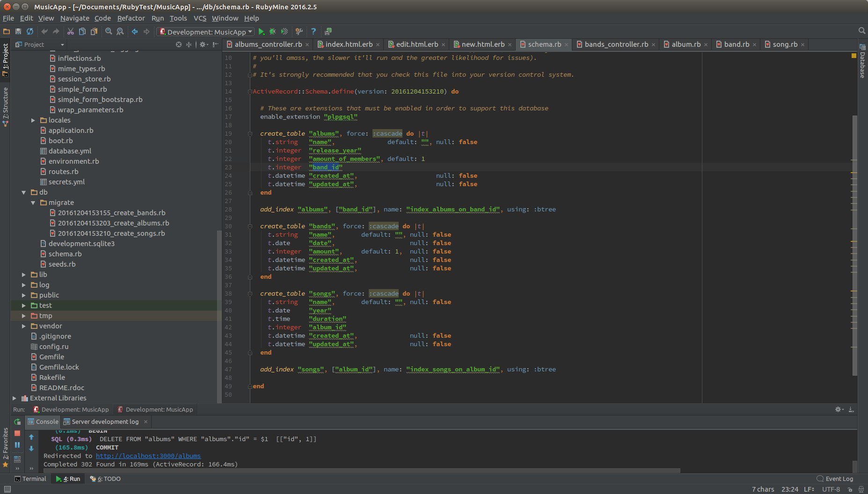
Task: Click the Cut scissors icon
Action: 71,31
